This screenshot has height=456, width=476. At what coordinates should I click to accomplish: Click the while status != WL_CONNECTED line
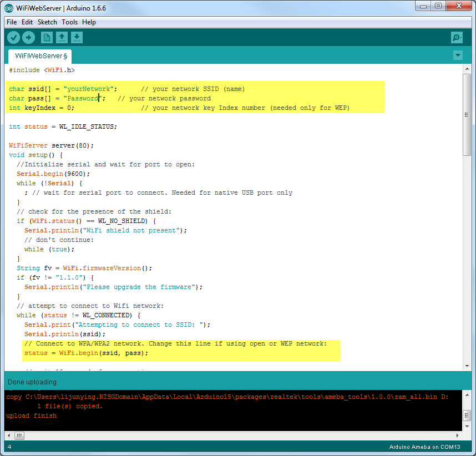(x=79, y=315)
